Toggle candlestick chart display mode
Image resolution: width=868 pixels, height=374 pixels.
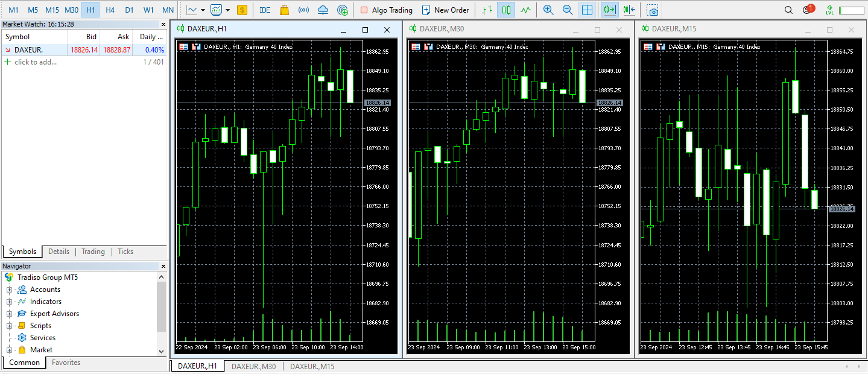point(506,10)
